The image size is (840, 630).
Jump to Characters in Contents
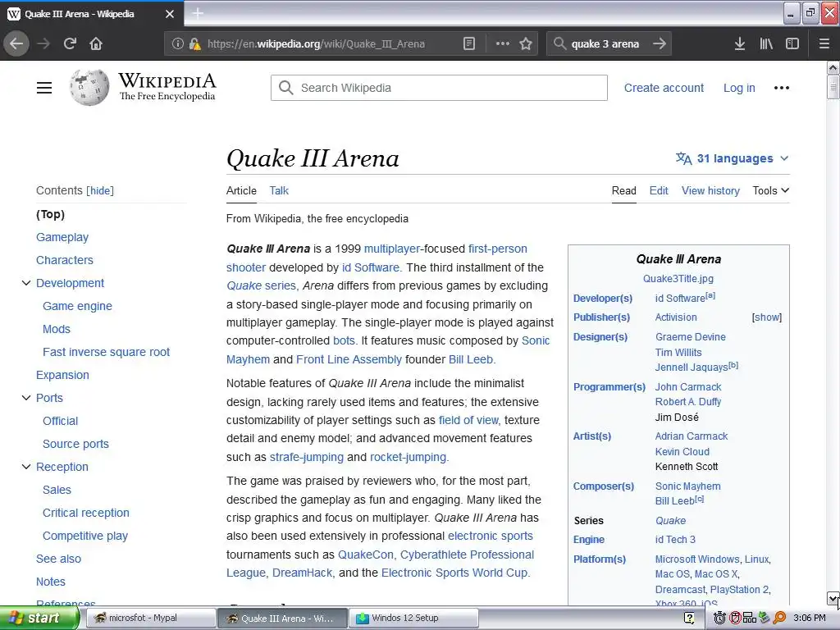[x=64, y=260]
